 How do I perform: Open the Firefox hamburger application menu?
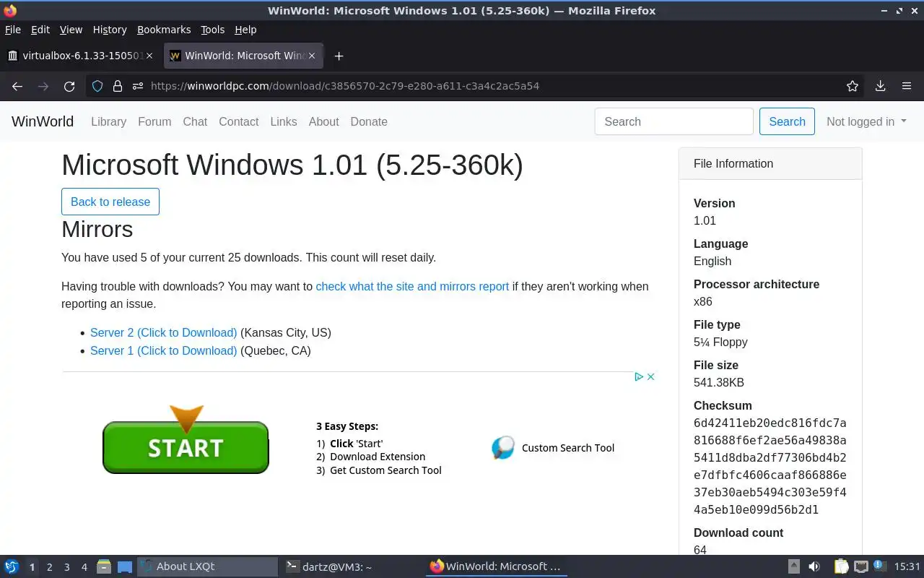click(907, 86)
